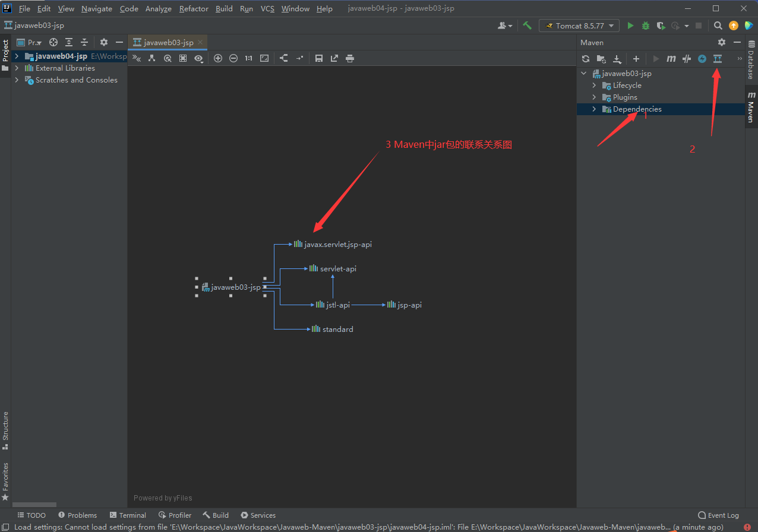758x532 pixels.
Task: Open the Problems tool window
Action: [78, 515]
